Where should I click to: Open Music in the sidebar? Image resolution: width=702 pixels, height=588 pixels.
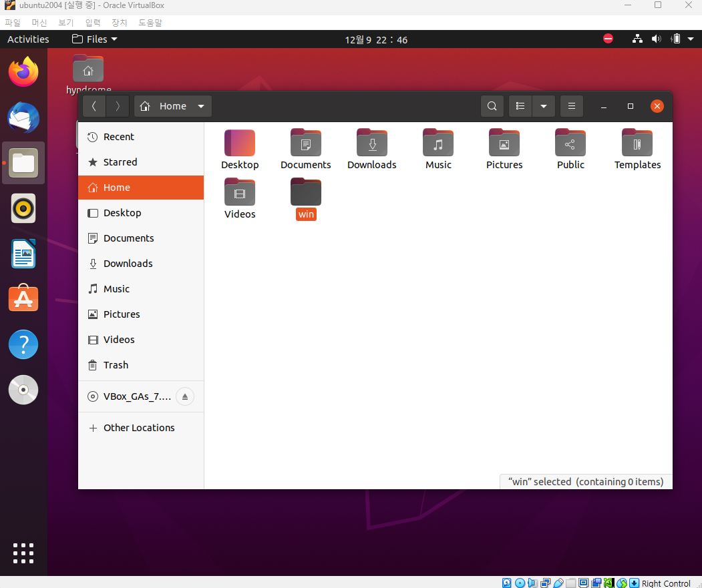(x=141, y=289)
